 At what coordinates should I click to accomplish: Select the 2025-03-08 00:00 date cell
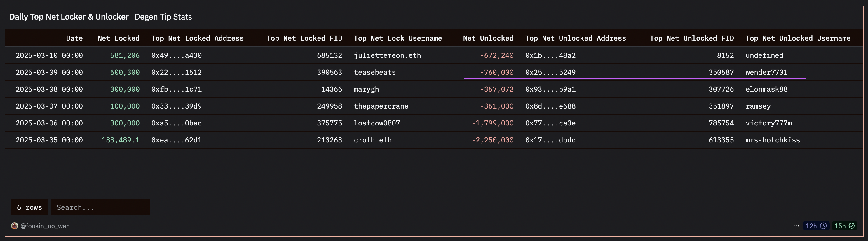point(49,89)
